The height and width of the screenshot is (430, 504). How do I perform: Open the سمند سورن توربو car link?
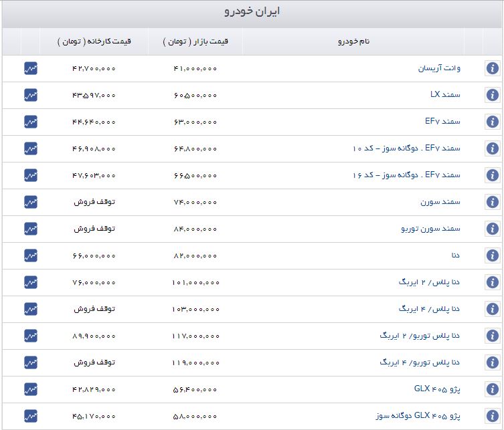pos(431,229)
